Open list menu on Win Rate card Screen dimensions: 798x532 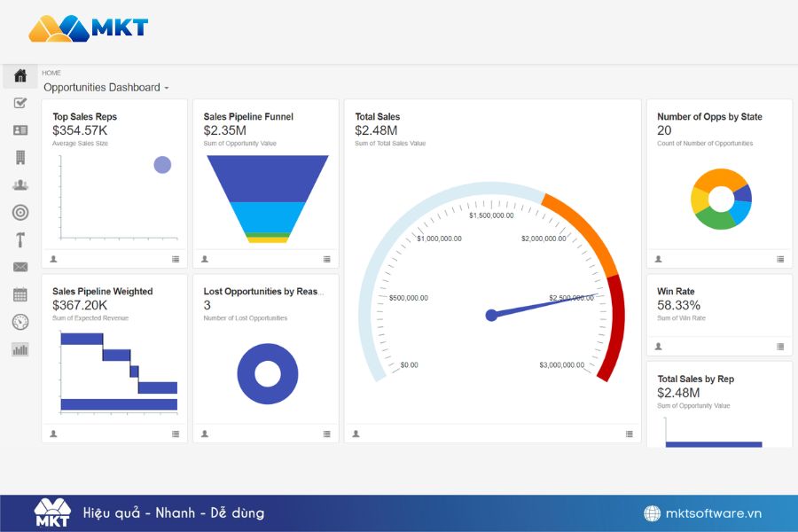click(780, 347)
